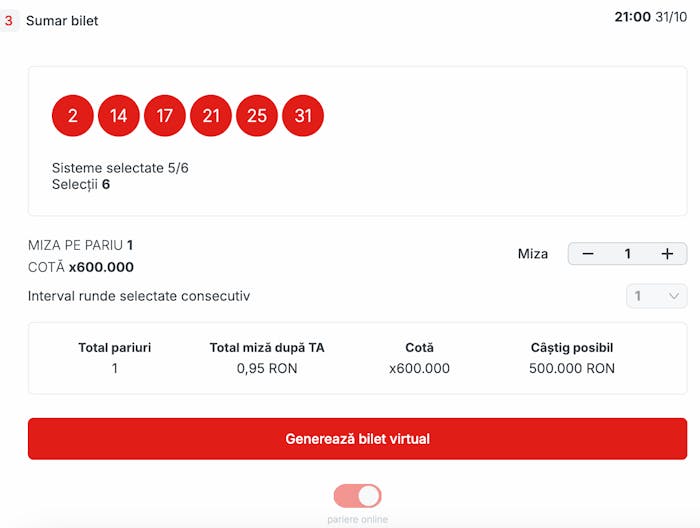Open the consecutive rounds interval dropdown
The height and width of the screenshot is (528, 700).
coord(656,296)
